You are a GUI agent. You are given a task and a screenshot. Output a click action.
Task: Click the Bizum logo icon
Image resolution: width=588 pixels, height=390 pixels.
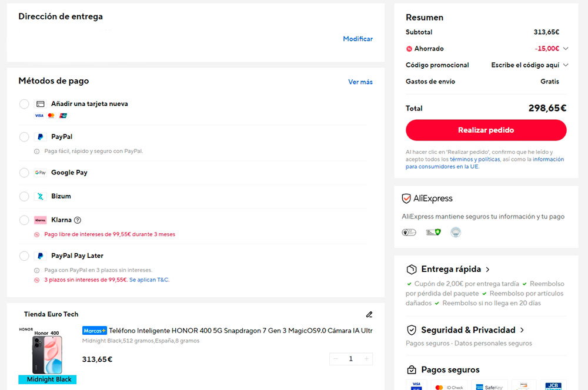coord(40,196)
